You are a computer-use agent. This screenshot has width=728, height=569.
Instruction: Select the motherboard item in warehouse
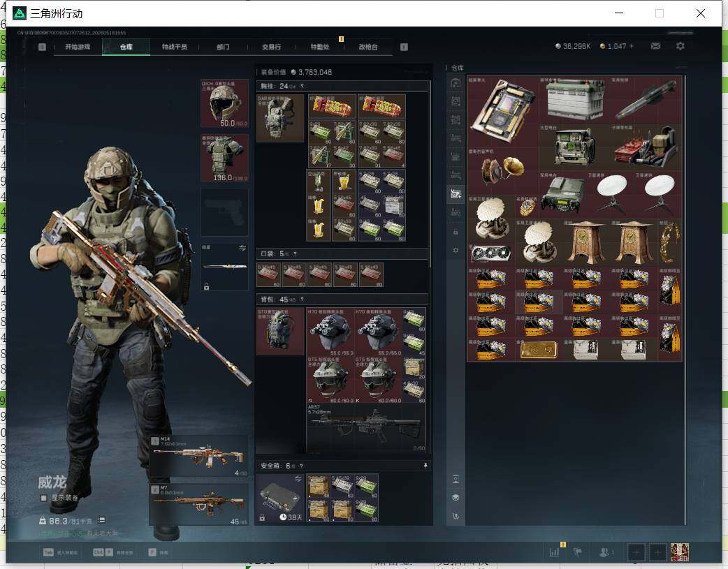pos(503,112)
